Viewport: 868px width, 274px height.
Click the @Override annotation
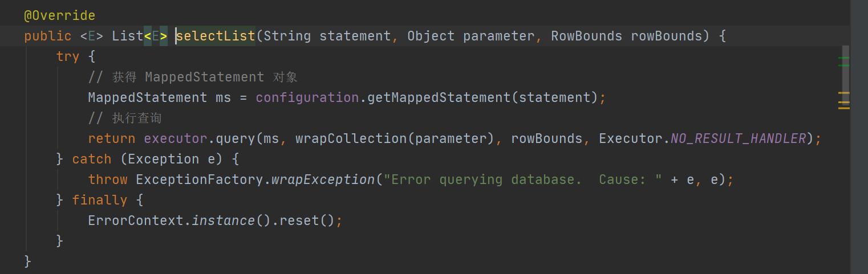60,16
